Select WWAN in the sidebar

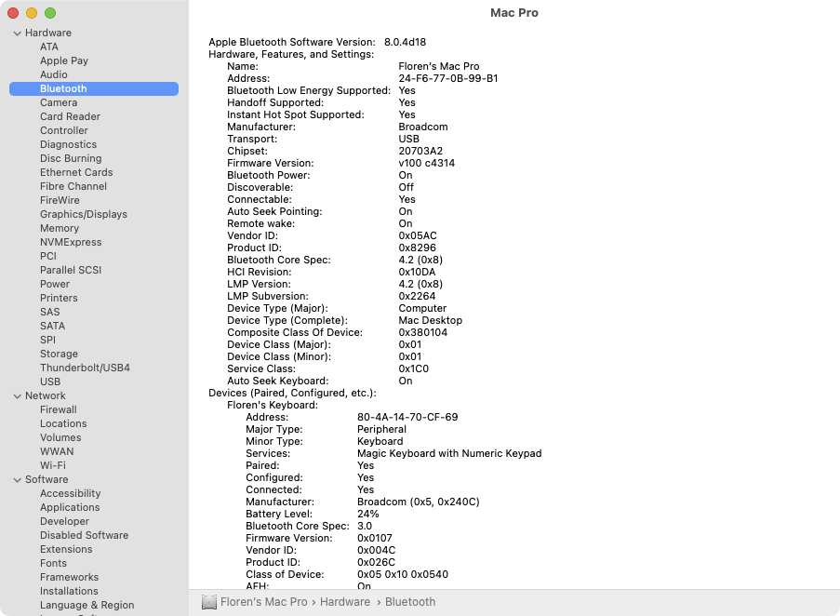57,451
